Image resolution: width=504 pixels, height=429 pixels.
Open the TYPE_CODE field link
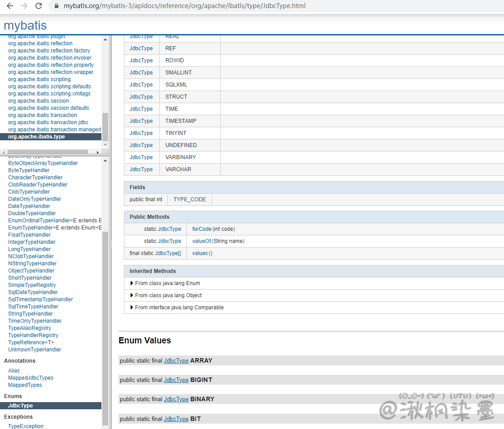[189, 199]
